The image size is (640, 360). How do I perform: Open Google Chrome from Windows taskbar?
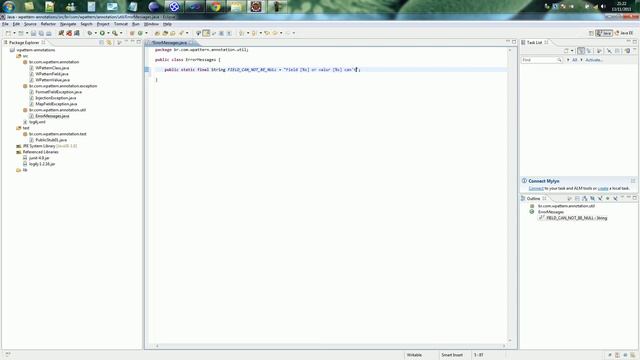click(x=216, y=7)
